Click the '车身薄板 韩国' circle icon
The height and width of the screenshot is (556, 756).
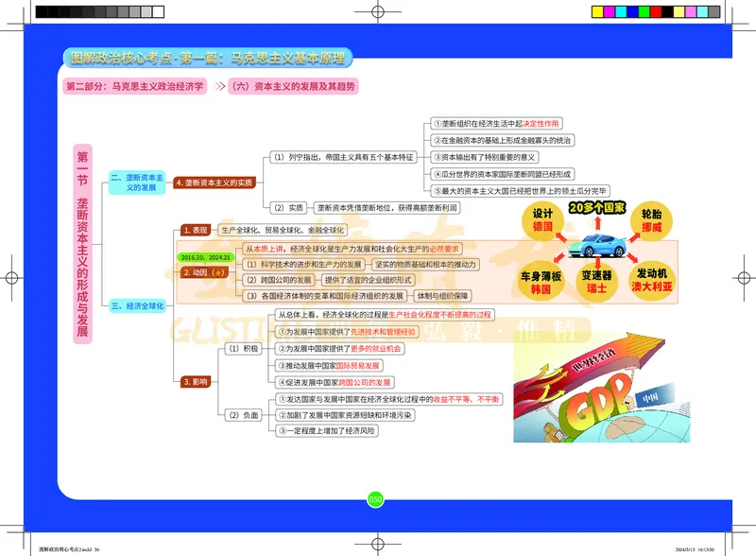pos(541,280)
